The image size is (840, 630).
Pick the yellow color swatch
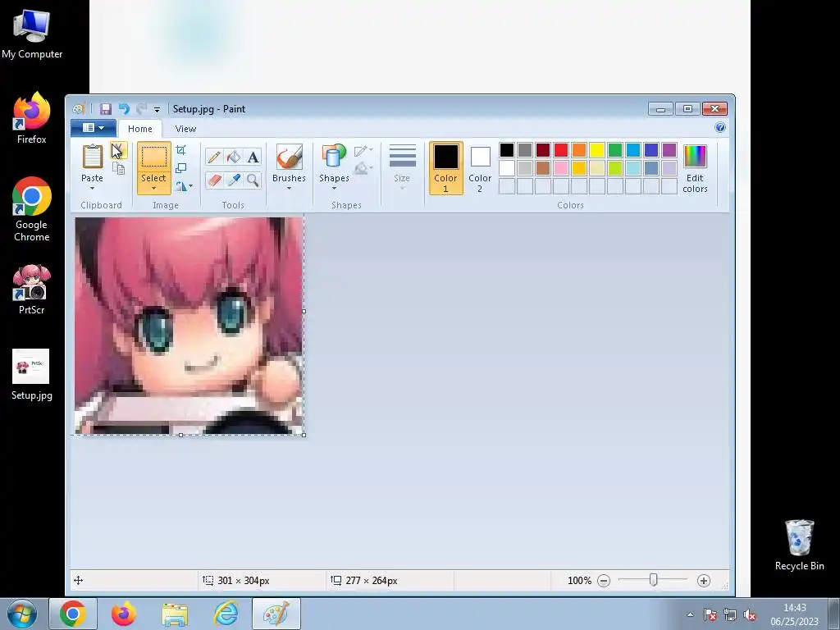(597, 150)
